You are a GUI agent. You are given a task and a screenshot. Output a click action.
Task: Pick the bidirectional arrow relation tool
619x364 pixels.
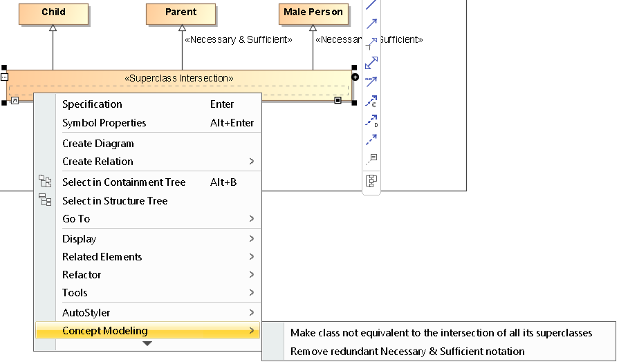pyautogui.click(x=371, y=63)
